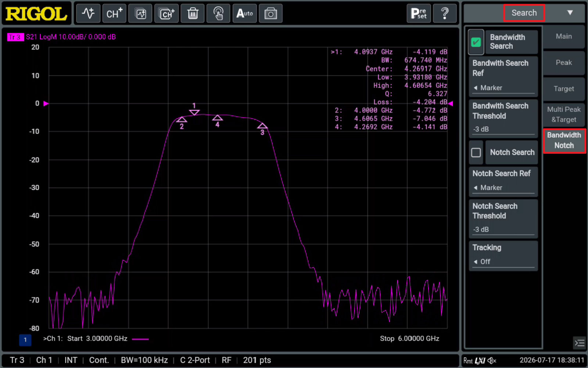Enable the Notch Search checkbox
Image resolution: width=588 pixels, height=368 pixels.
point(476,152)
